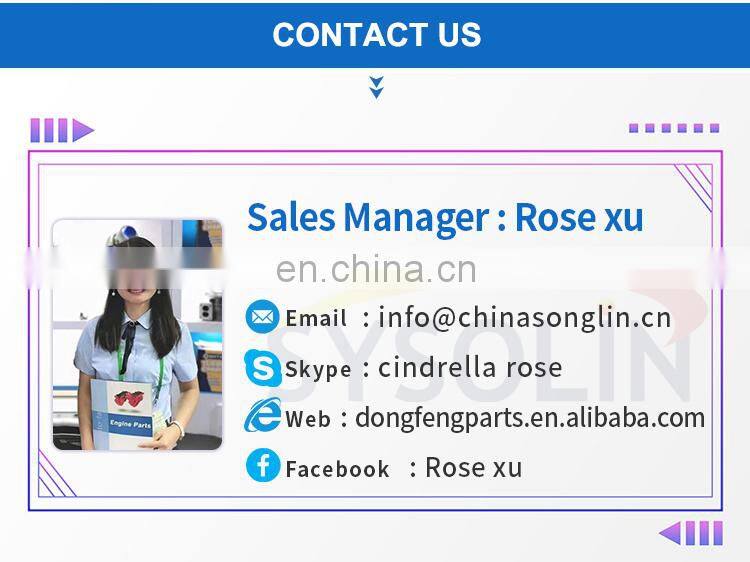This screenshot has height=562, width=750.
Task: Select Facebook name Rose xu
Action: [x=474, y=467]
